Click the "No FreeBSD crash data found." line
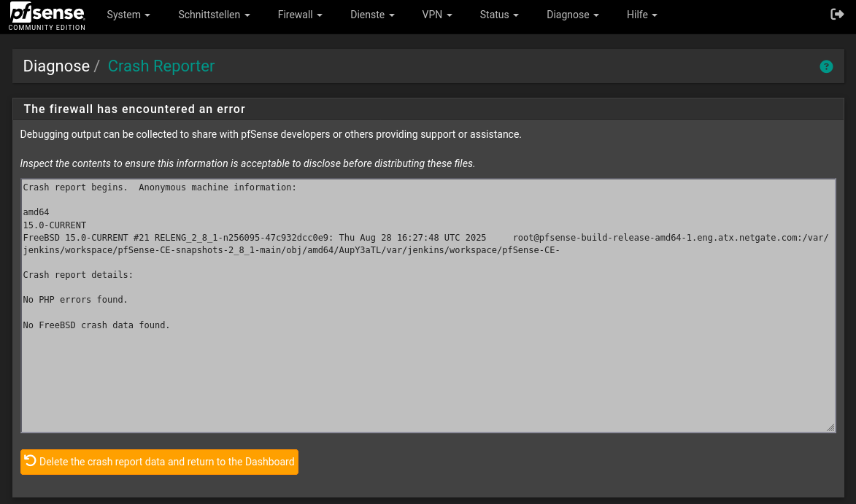Viewport: 856px width, 504px height. [96, 325]
